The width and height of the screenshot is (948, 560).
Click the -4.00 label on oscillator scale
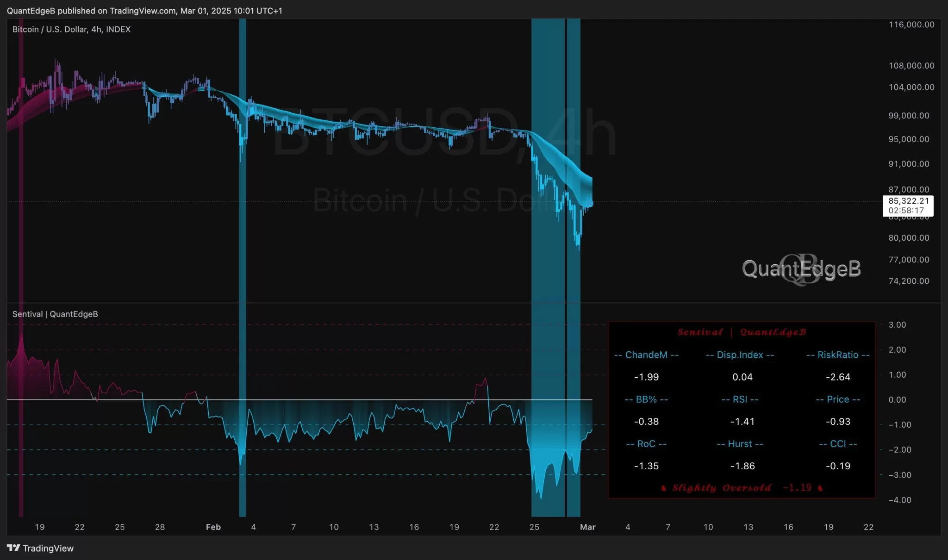click(x=900, y=500)
